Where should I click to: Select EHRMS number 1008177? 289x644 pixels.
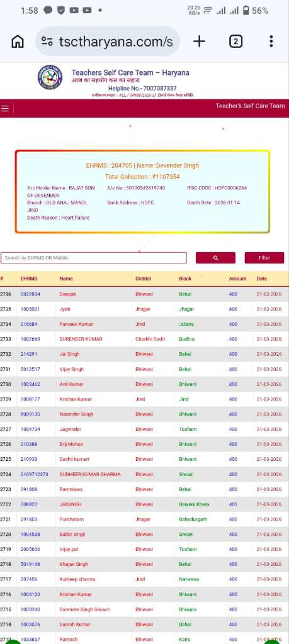(30, 399)
